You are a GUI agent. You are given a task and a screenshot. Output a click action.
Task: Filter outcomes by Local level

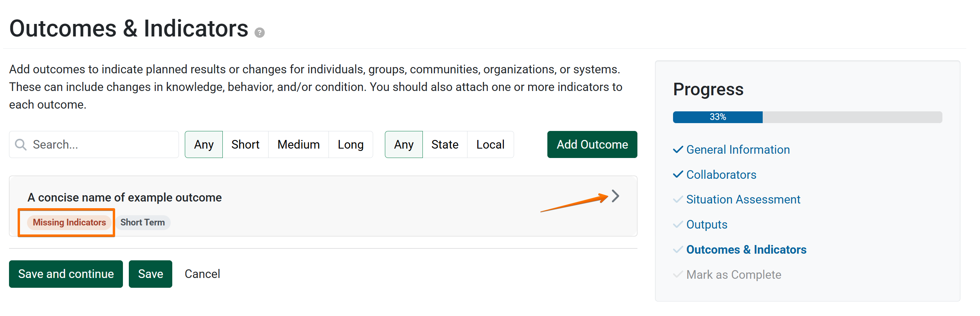coord(490,145)
